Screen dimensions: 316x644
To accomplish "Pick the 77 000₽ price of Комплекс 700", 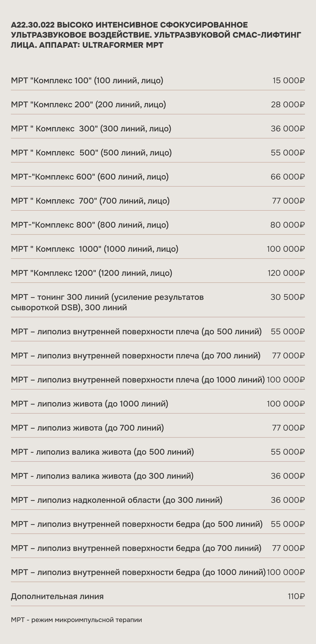I will tap(288, 201).
